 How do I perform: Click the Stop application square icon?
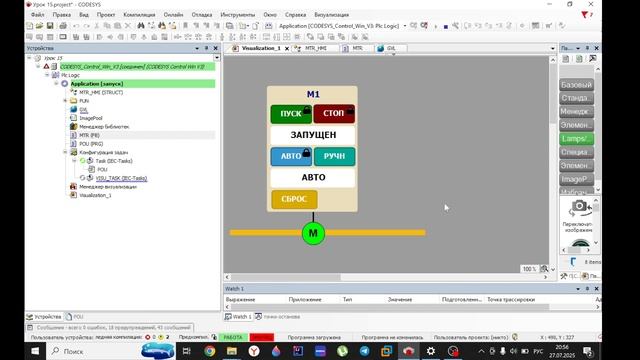[x=446, y=26]
